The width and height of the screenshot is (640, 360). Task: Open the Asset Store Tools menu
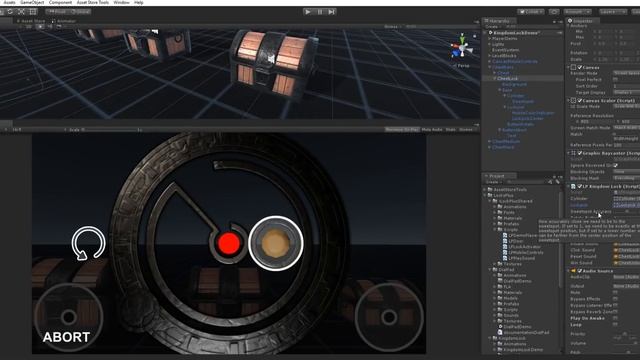tap(93, 2)
